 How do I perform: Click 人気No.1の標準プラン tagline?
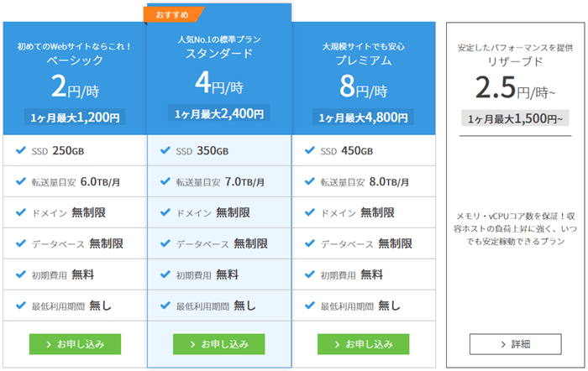[219, 39]
